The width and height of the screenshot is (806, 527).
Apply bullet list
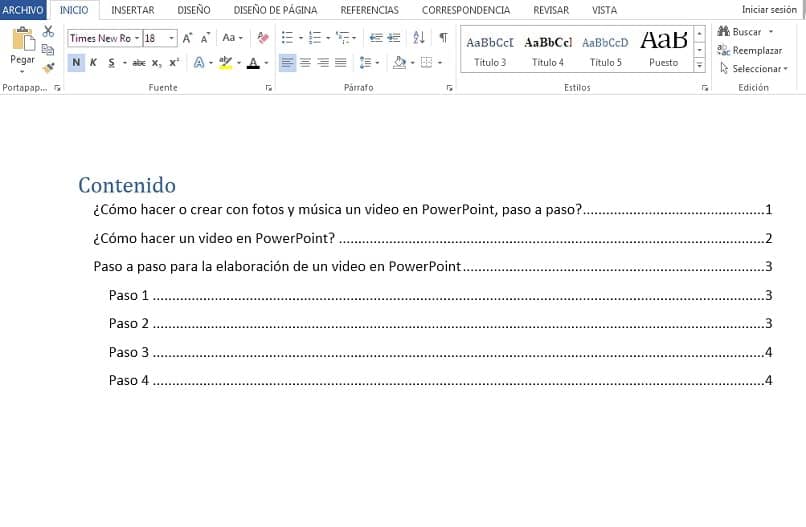tap(287, 38)
